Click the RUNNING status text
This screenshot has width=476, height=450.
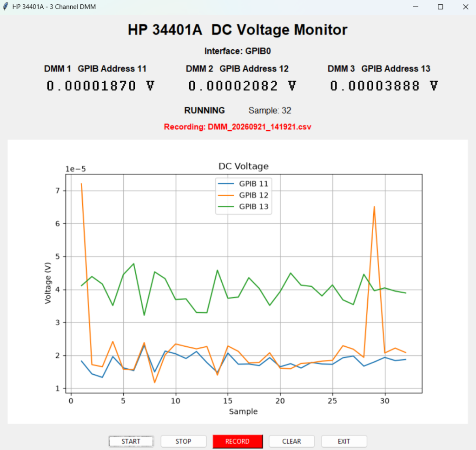[205, 110]
